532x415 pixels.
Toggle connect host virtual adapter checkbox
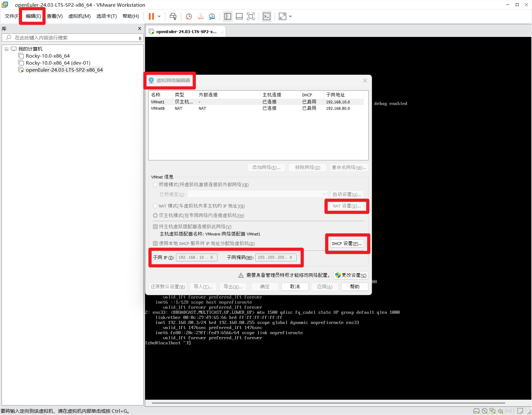point(155,227)
